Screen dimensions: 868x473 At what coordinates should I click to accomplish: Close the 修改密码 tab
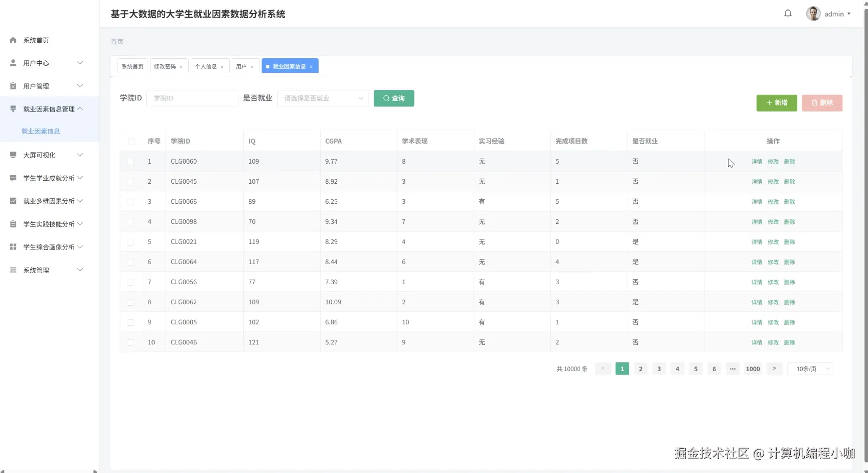[x=181, y=67]
